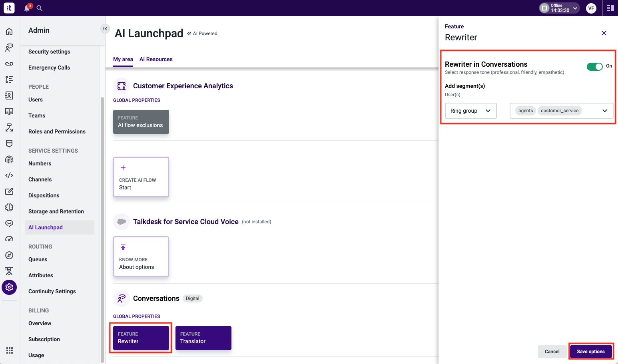
Task: Open the Ring group dropdown
Action: [x=471, y=111]
